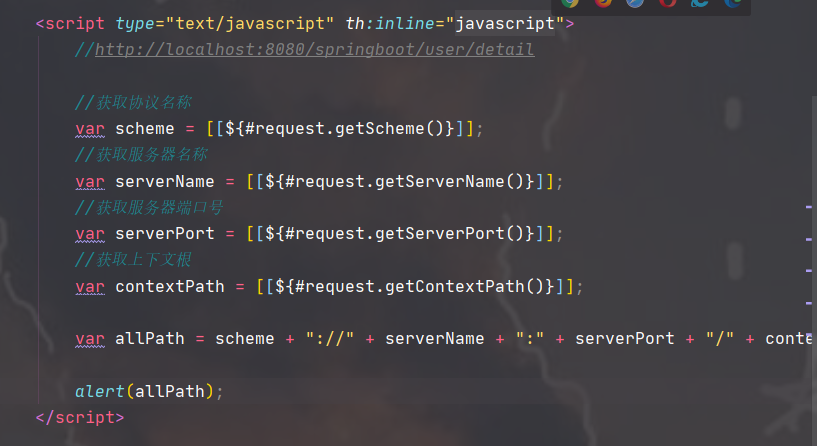Click the ":" string literal
The height and width of the screenshot is (446, 817).
click(x=530, y=339)
